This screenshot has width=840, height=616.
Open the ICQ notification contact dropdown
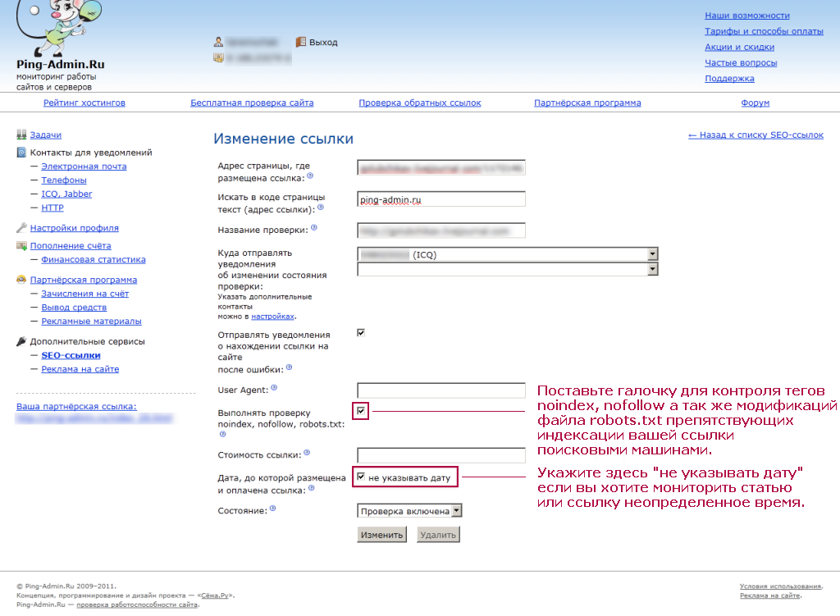tap(507, 254)
